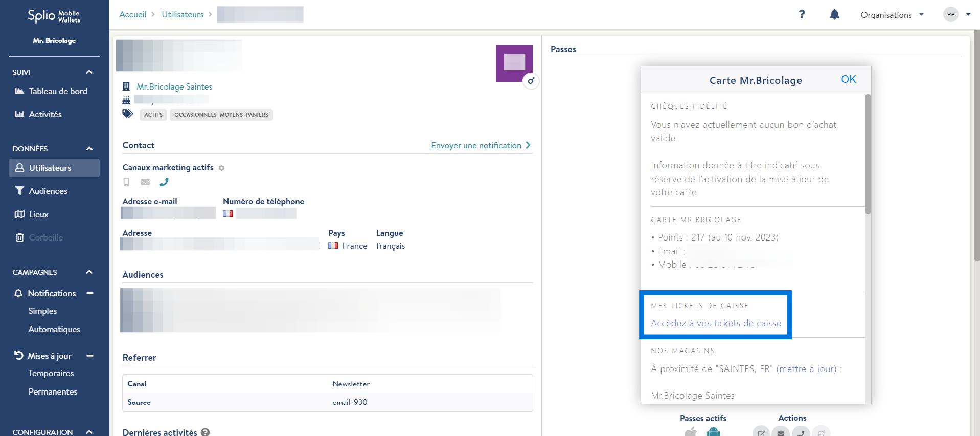The height and width of the screenshot is (436, 980).
Task: Select Utilisateurs in sidebar
Action: point(54,168)
